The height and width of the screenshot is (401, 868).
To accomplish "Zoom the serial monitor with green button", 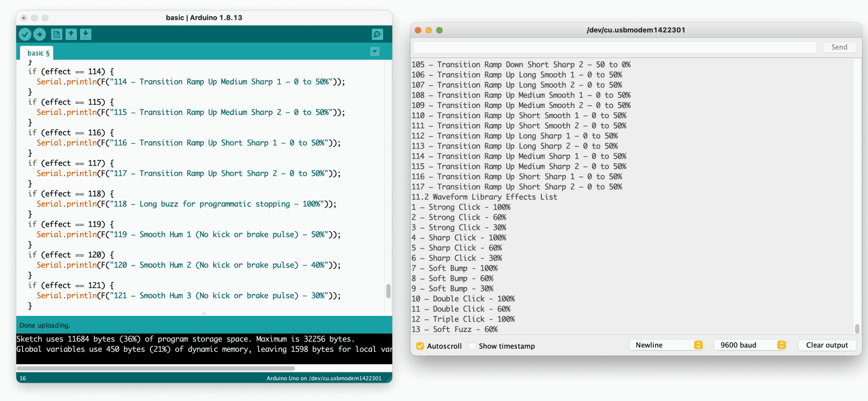I will 439,30.
